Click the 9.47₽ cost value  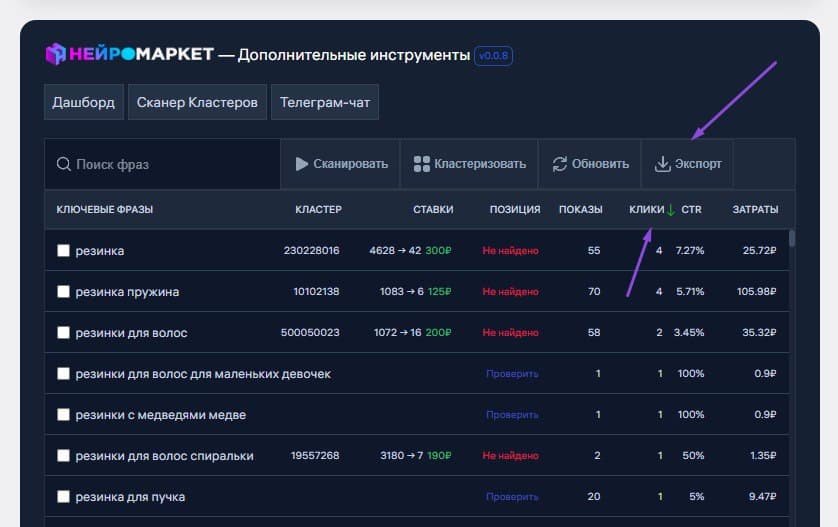pos(763,497)
